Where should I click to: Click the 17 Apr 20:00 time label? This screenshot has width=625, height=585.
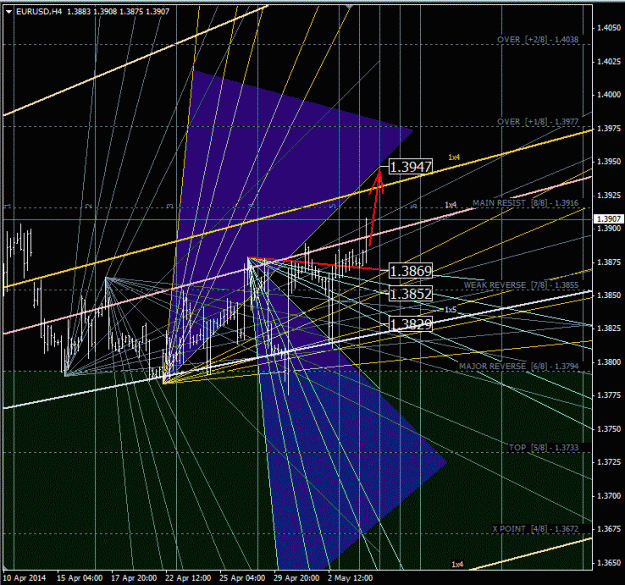(x=134, y=578)
